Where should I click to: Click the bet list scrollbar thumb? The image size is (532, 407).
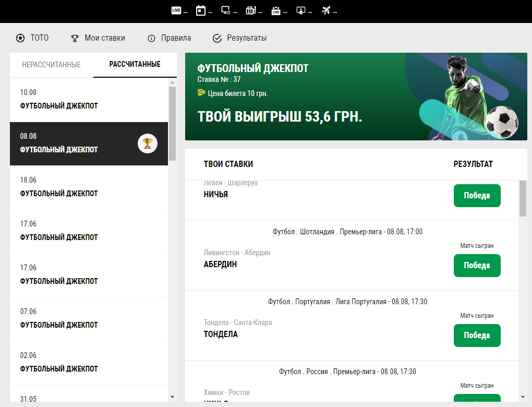click(172, 124)
